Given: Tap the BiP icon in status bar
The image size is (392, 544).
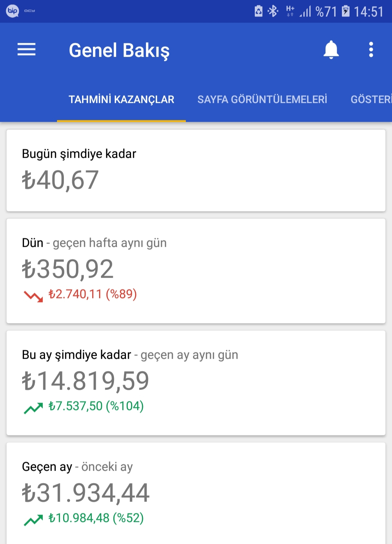Looking at the screenshot, I should (13, 11).
